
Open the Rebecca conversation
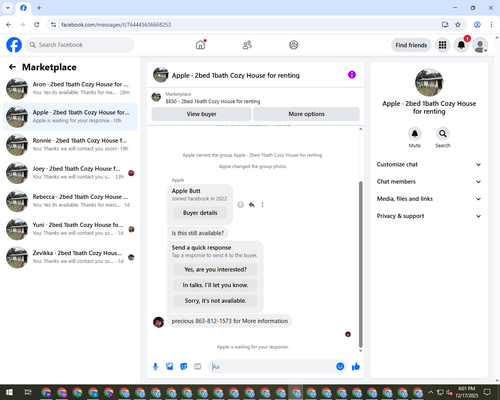tap(70, 201)
